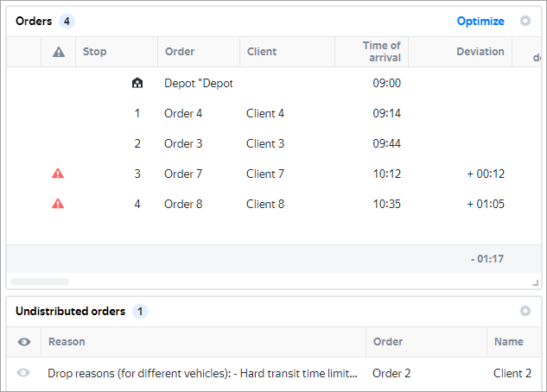Click warning icon on Order 7 row
Screen dimensions: 547x392
tap(58, 174)
